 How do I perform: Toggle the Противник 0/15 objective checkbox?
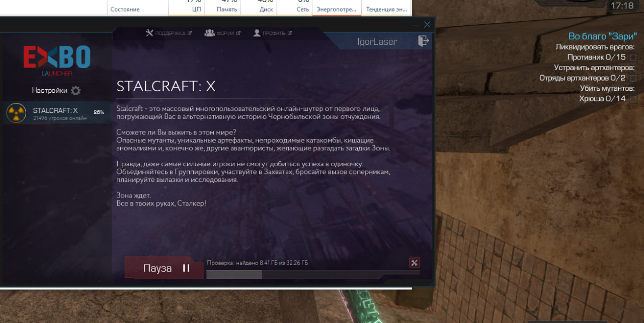pyautogui.click(x=633, y=57)
